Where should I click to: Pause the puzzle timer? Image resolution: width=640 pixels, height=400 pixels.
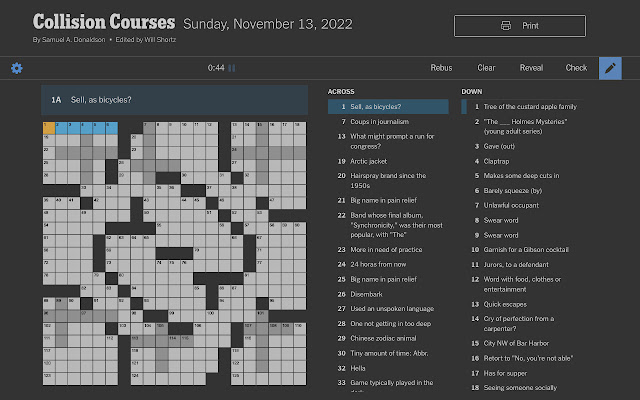[232, 68]
